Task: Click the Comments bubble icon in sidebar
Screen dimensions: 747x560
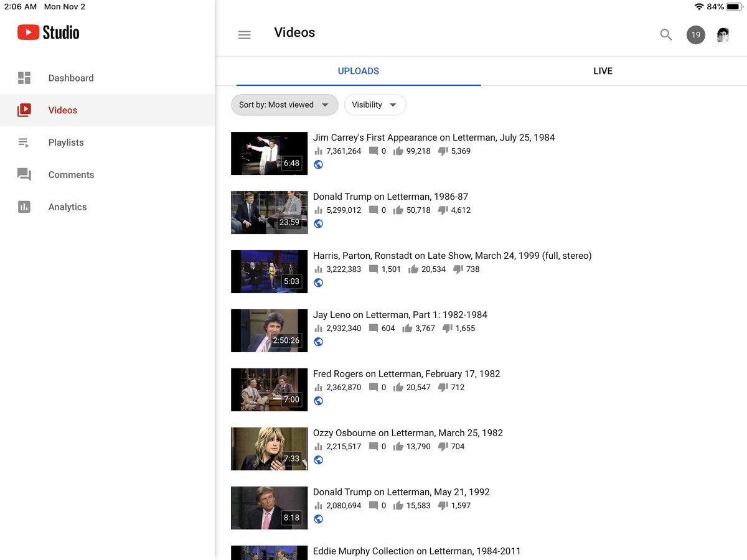Action: click(x=24, y=175)
